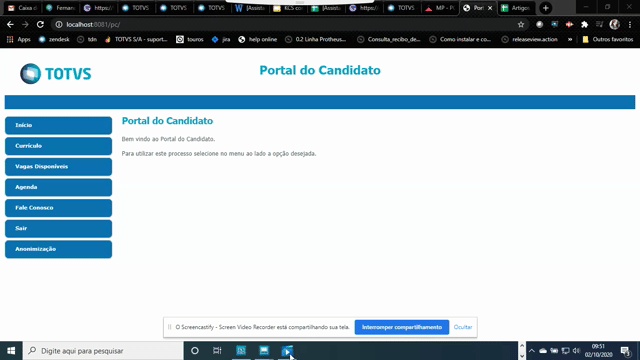The height and width of the screenshot is (360, 640).
Task: Click the browser forward arrow
Action: point(25,24)
